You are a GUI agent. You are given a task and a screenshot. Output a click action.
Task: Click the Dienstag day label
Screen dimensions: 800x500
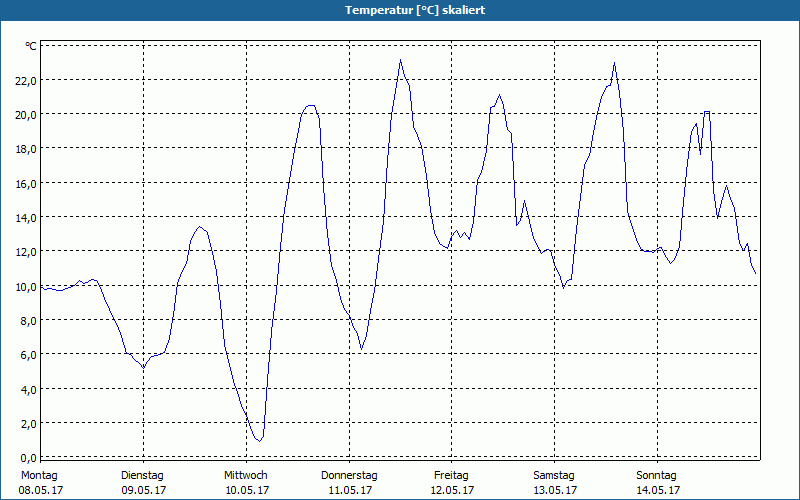(142, 476)
